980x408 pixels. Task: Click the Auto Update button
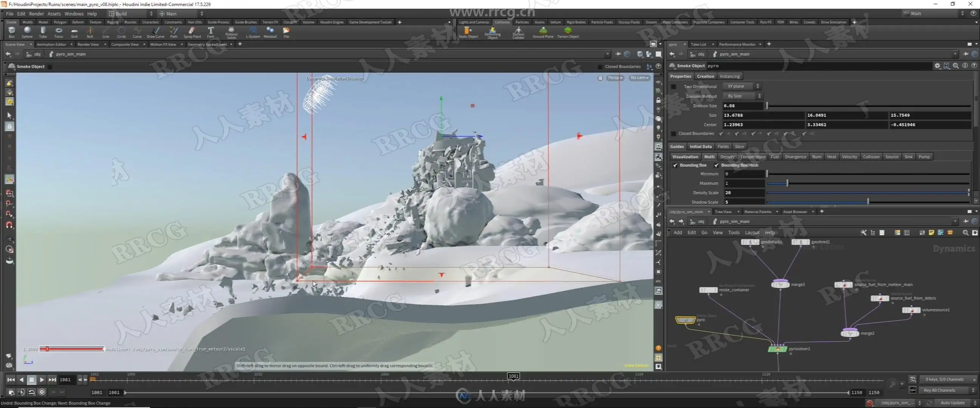click(x=953, y=403)
